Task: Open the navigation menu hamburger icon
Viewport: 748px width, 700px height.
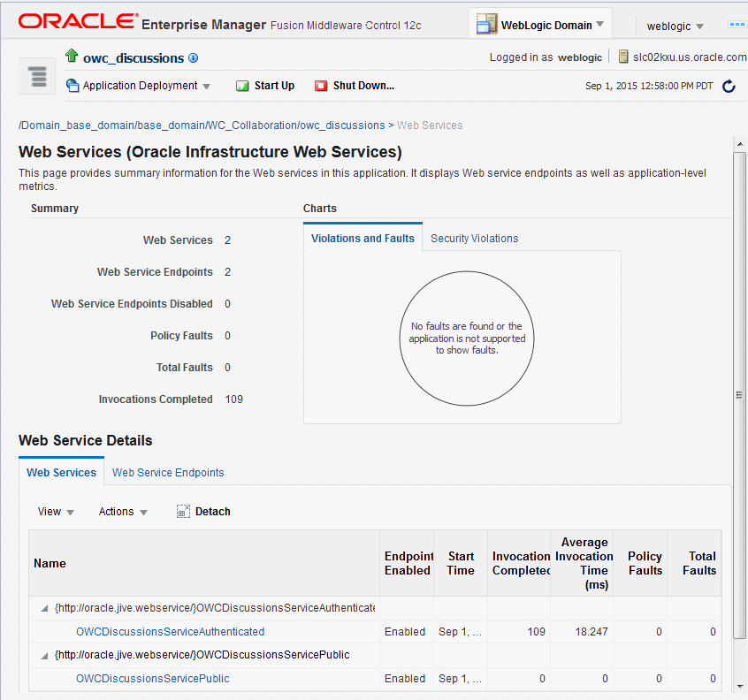Action: (x=37, y=76)
